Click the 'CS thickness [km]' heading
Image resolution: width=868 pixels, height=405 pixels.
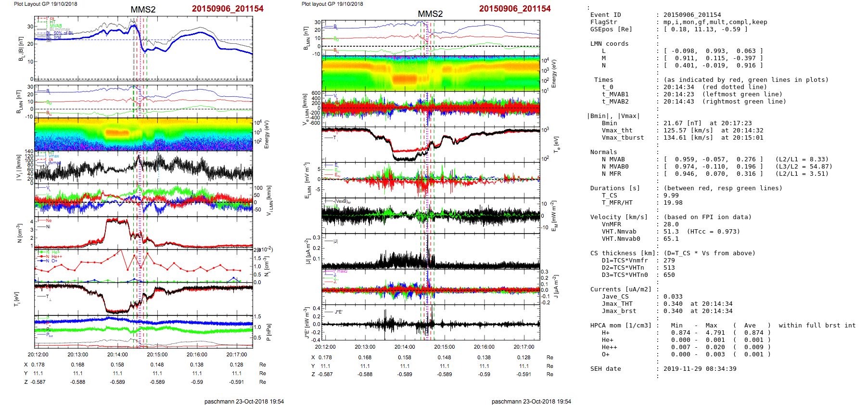pyautogui.click(x=623, y=253)
